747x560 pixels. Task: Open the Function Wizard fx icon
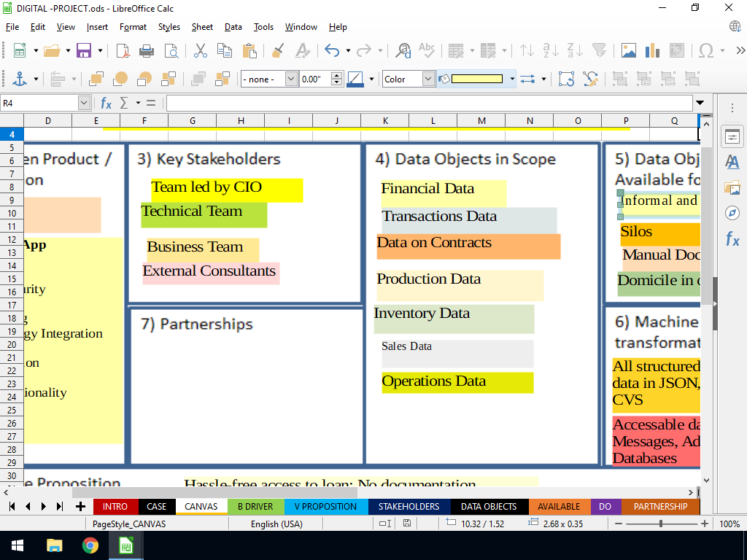click(106, 103)
